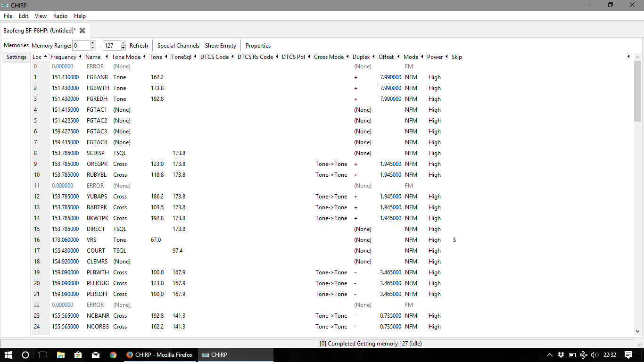
Task: Switch to the Memories tab
Action: pyautogui.click(x=16, y=45)
